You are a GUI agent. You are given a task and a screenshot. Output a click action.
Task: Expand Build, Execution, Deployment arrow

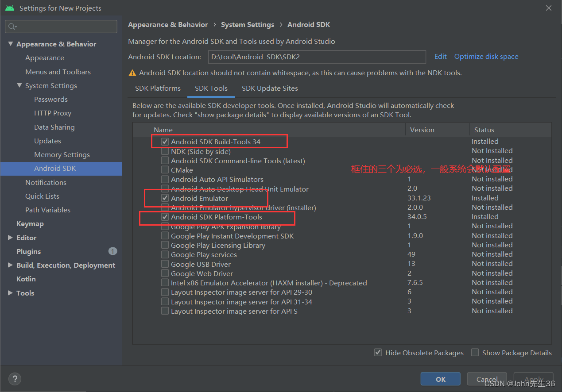click(10, 265)
